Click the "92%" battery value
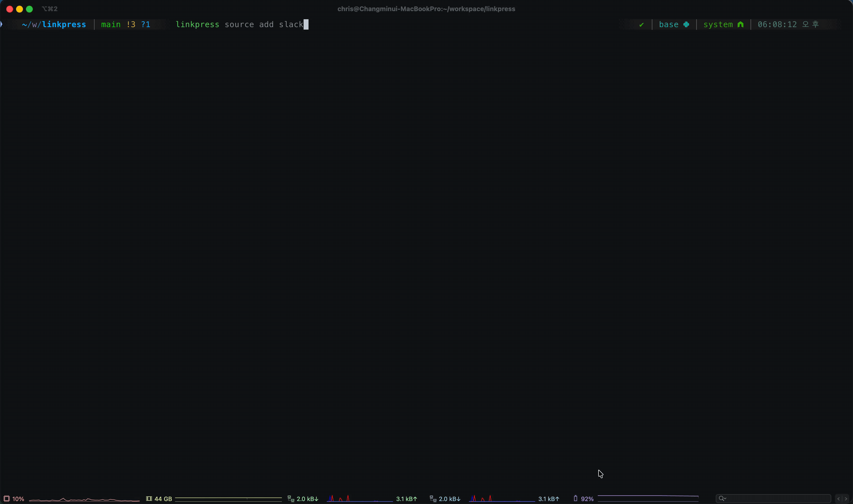This screenshot has width=853, height=504. coord(587,499)
